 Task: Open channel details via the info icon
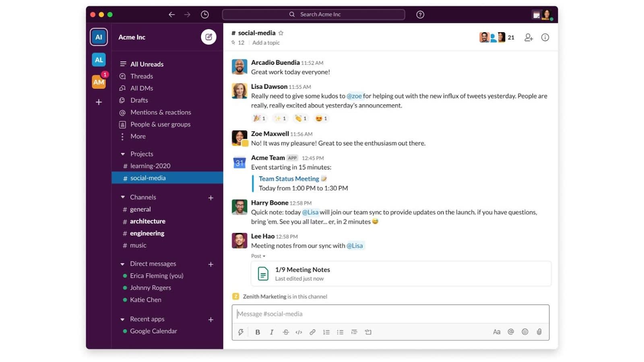point(545,37)
